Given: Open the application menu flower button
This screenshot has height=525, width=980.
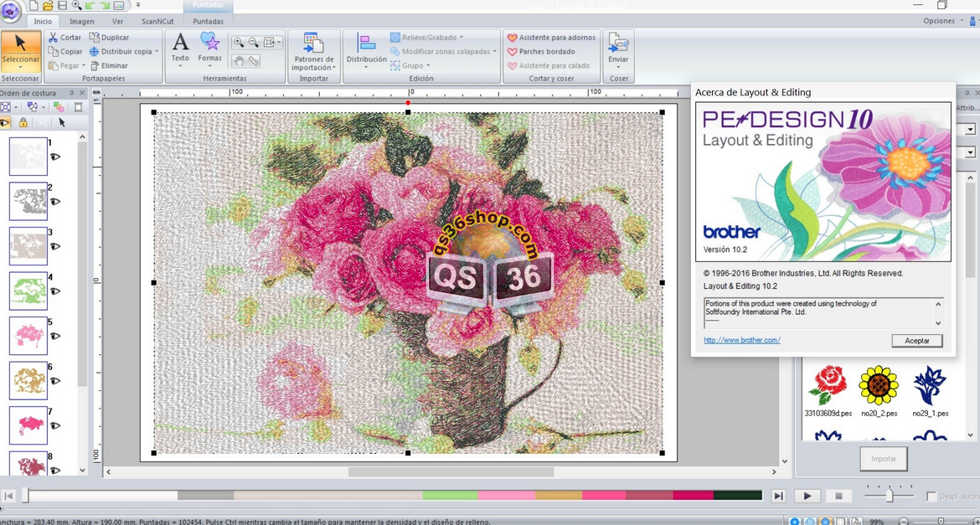Looking at the screenshot, I should tap(11, 10).
